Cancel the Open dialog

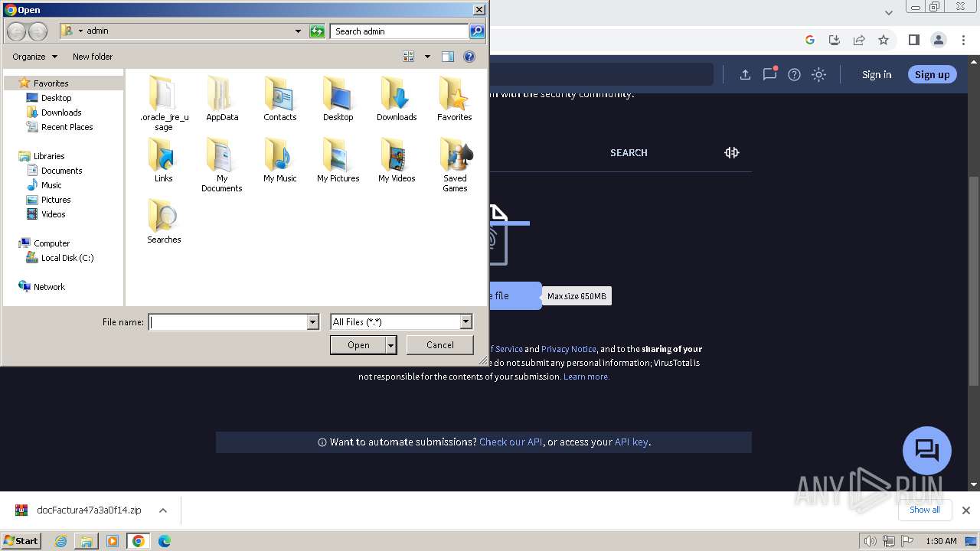click(440, 345)
